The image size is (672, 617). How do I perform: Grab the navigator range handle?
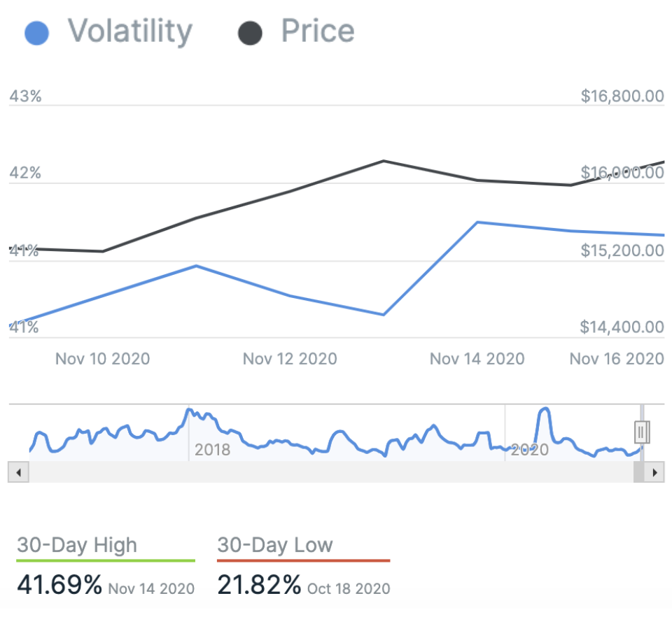[x=642, y=432]
